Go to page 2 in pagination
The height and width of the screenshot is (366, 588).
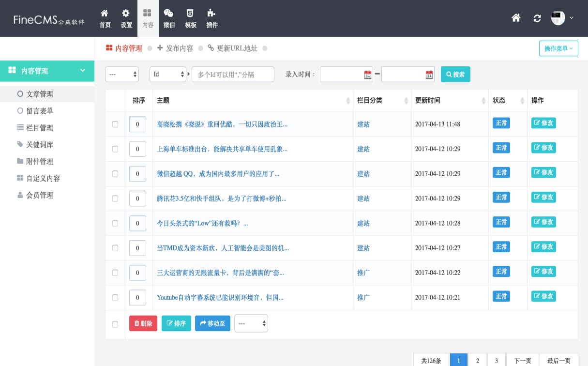click(x=478, y=361)
